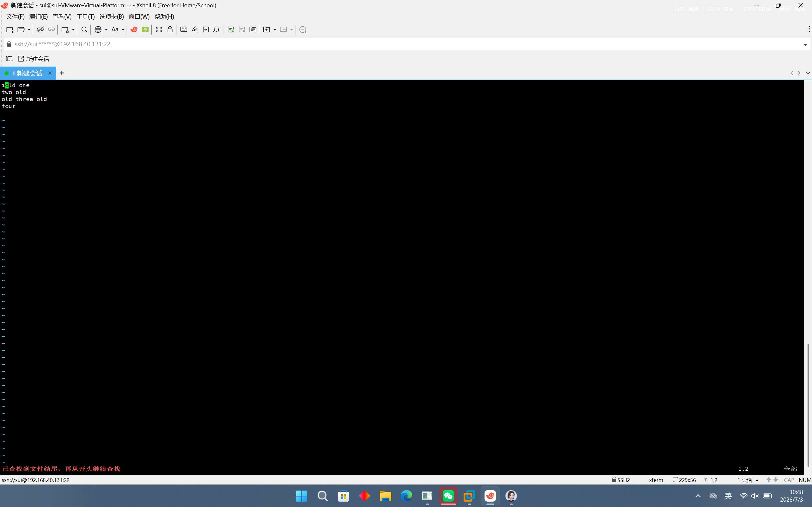Click the Disconnect broken-link icon

[40, 29]
